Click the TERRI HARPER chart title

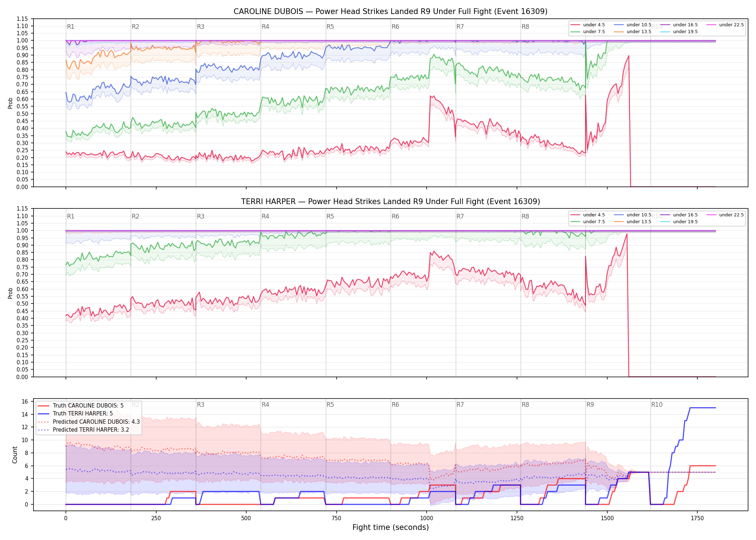(x=391, y=202)
